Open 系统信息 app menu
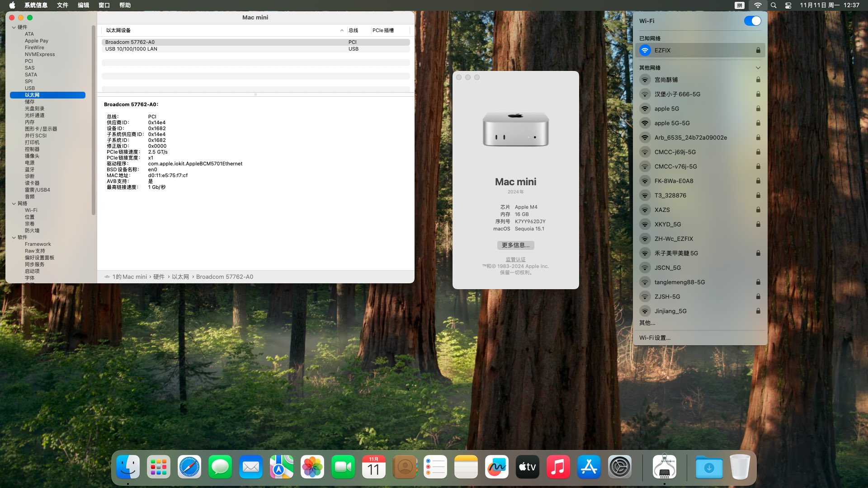 (36, 5)
